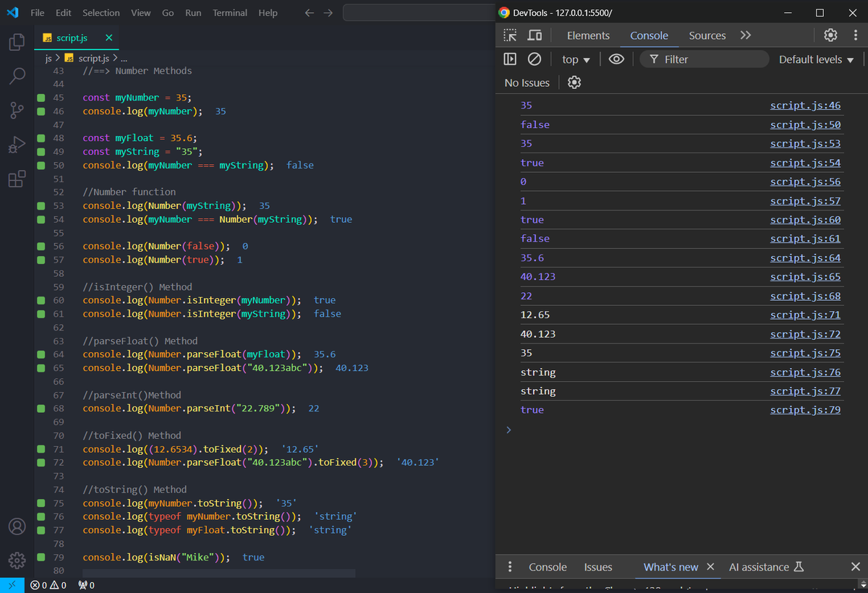Open the Terminal menu
The height and width of the screenshot is (593, 868).
coord(230,13)
